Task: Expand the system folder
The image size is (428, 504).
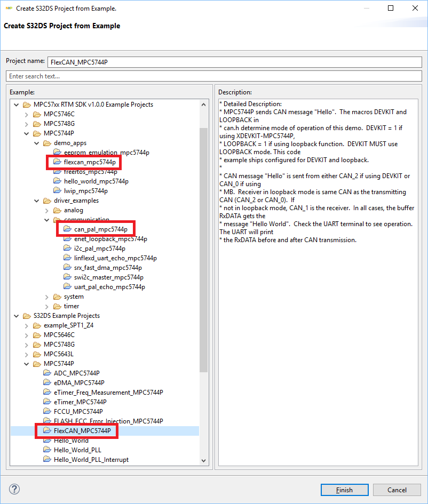Action: coord(46,297)
